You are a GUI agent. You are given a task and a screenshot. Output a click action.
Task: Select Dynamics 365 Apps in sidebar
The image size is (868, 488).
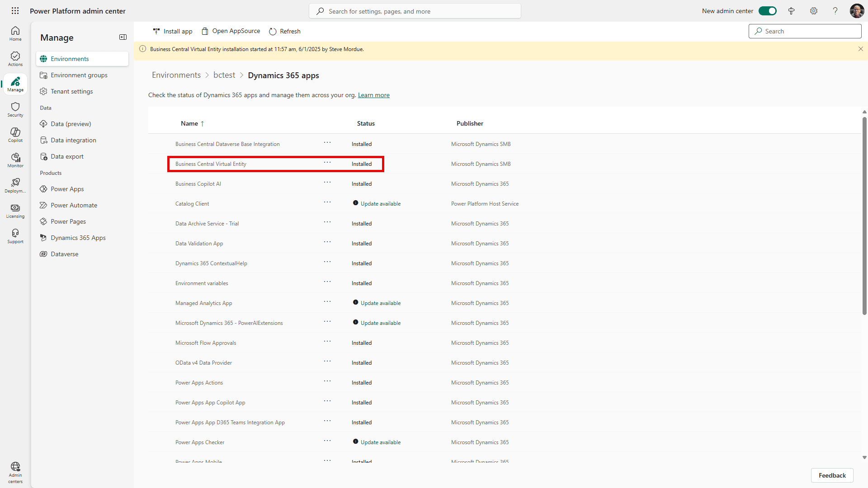78,238
